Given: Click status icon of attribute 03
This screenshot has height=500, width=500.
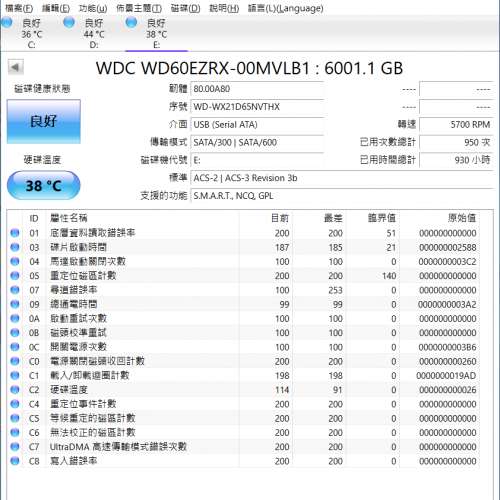Looking at the screenshot, I should [15, 247].
